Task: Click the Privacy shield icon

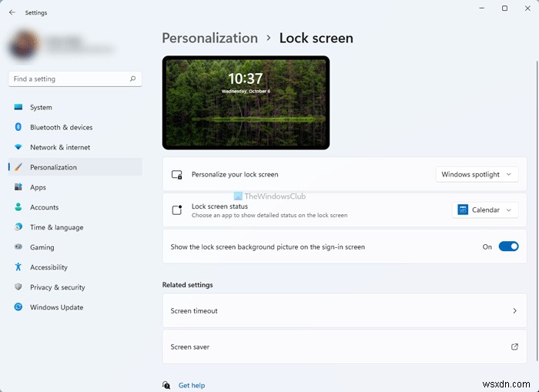Action: point(18,286)
